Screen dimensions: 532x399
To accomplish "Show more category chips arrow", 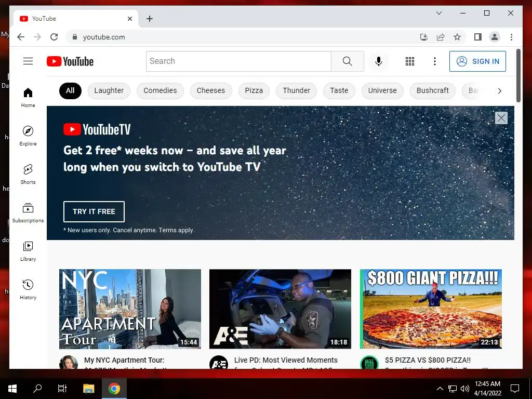I will 499,90.
